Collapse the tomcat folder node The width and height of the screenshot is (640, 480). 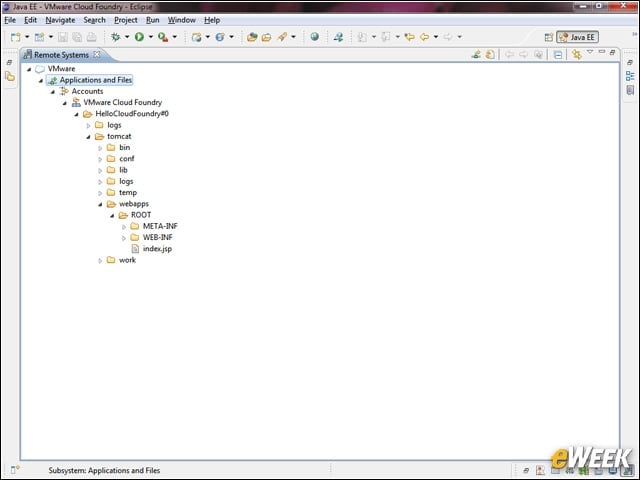88,137
